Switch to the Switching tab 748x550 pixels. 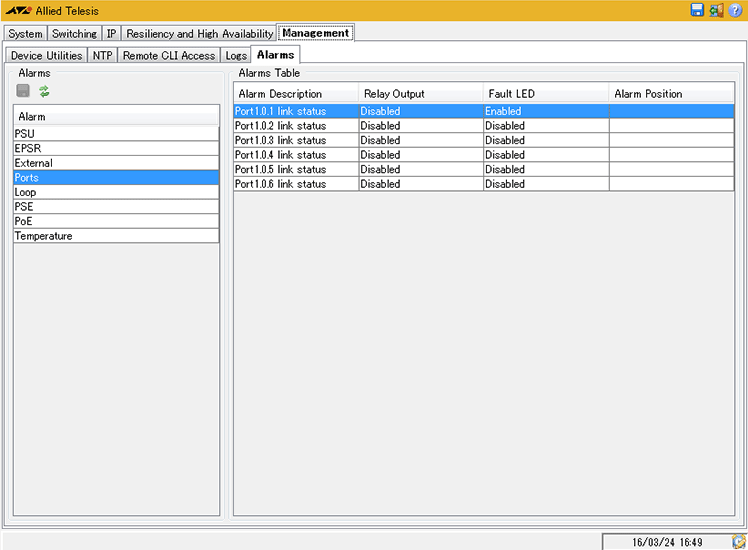(x=75, y=33)
